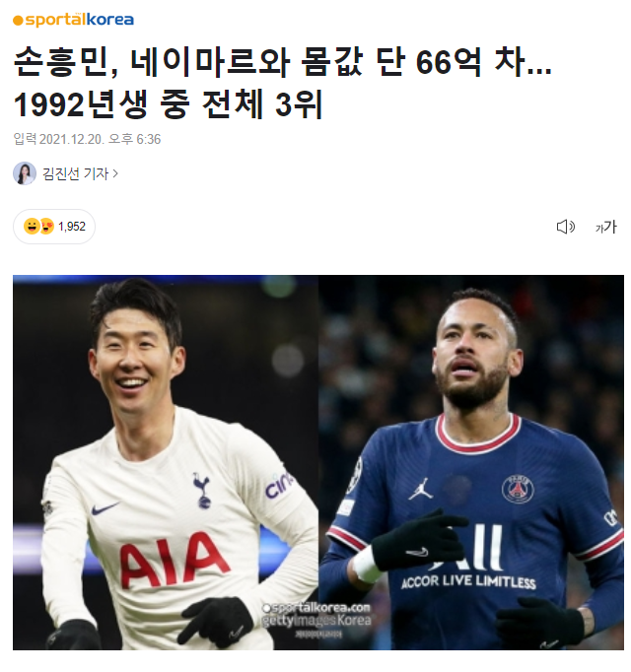Select the heart-eyes reaction emoji

46,227
